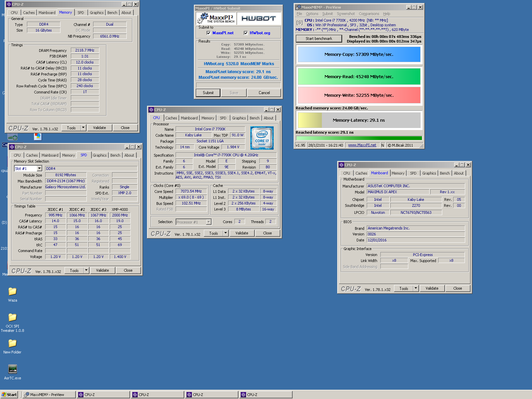Switch to Caches tab in CPU-Z CPU window

171,118
